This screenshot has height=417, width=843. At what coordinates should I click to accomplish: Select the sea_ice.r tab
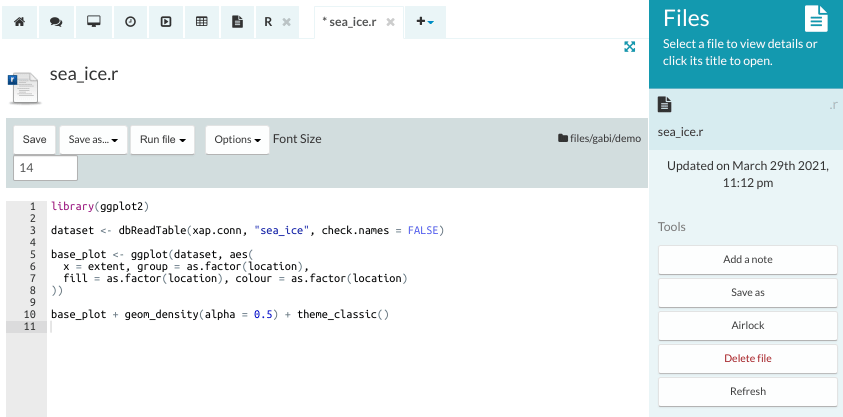pos(350,21)
